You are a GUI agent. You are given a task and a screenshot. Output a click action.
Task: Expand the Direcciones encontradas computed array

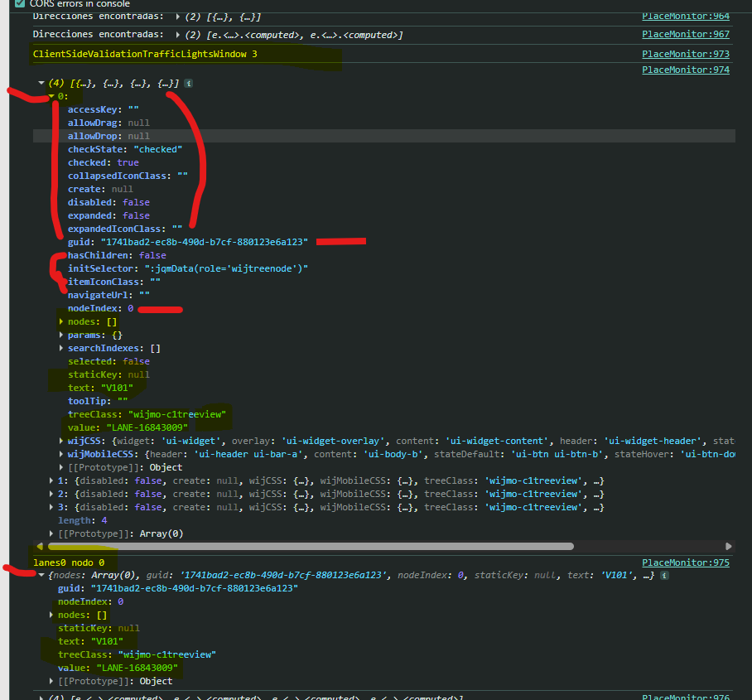point(178,35)
